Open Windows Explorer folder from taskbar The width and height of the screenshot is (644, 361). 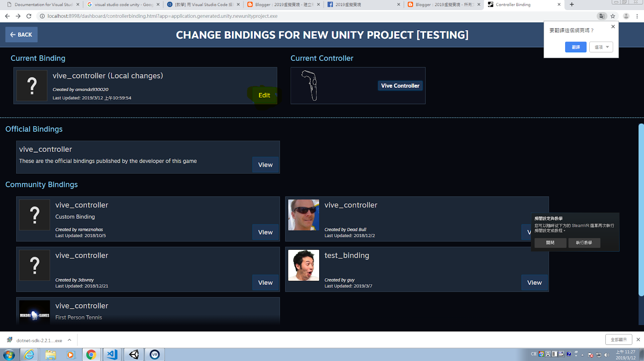coord(50,355)
